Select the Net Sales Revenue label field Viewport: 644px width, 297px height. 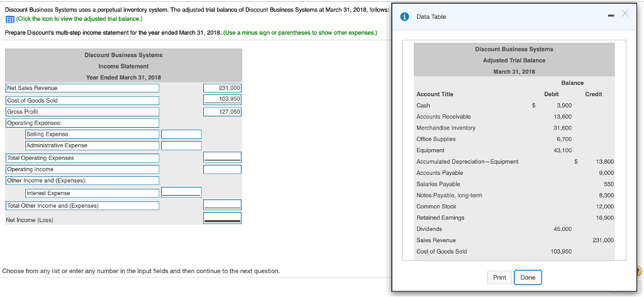pos(82,88)
